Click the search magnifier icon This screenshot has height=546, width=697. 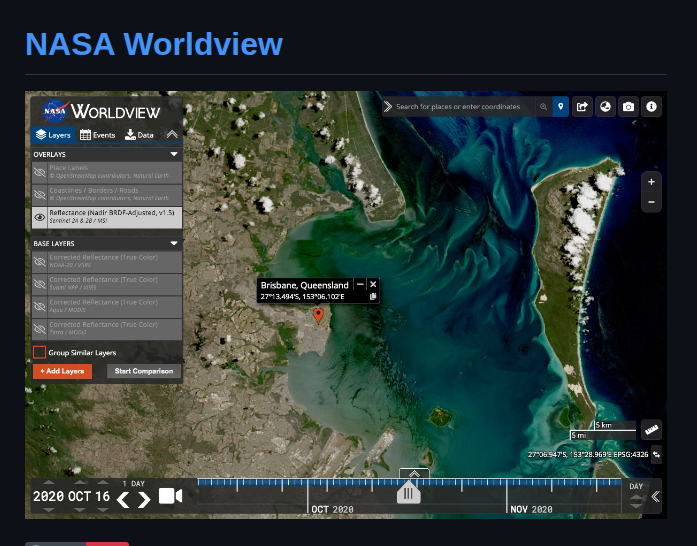click(x=543, y=107)
